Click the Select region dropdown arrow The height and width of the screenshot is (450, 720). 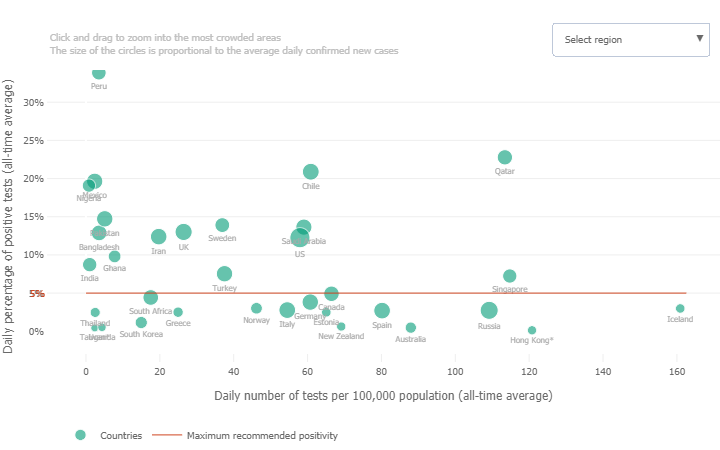click(x=700, y=39)
